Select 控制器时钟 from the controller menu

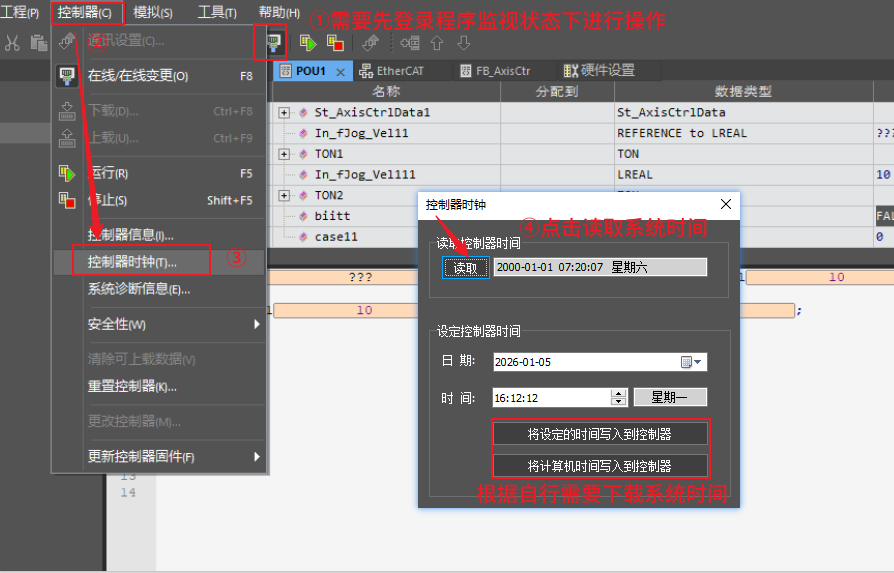click(132, 262)
